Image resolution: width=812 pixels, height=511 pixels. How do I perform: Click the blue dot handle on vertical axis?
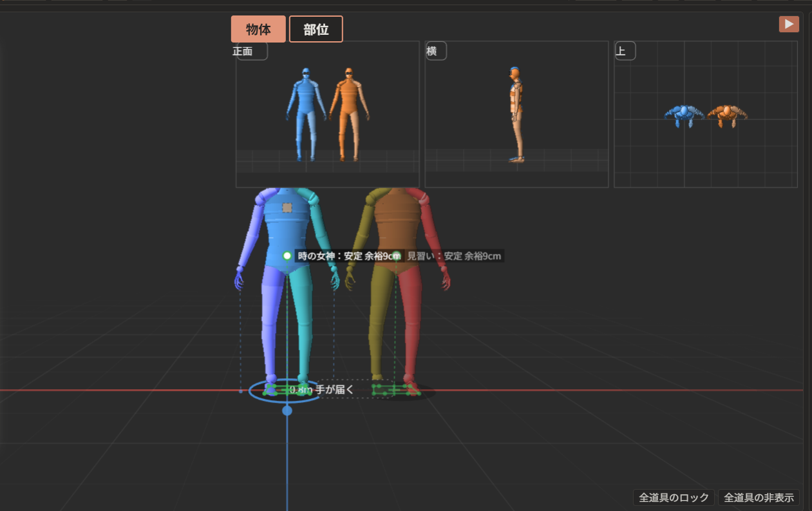pos(287,410)
